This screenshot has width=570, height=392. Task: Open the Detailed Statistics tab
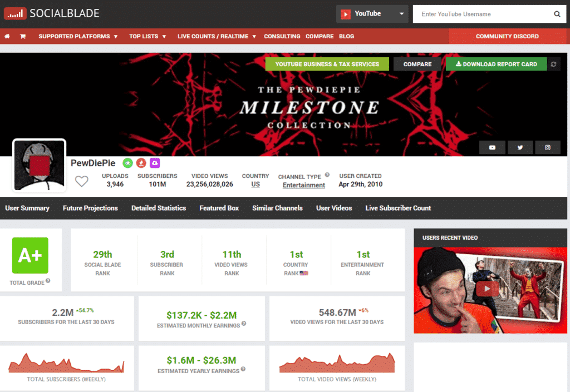pyautogui.click(x=159, y=208)
